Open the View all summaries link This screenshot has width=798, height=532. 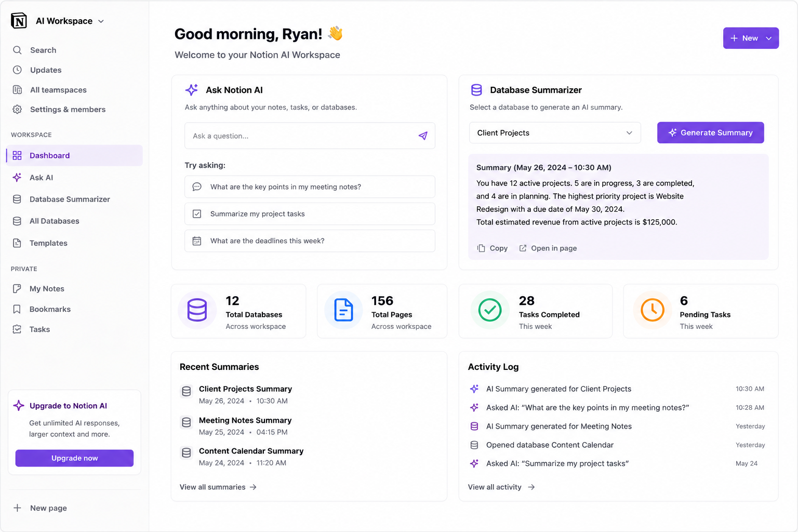(x=218, y=487)
